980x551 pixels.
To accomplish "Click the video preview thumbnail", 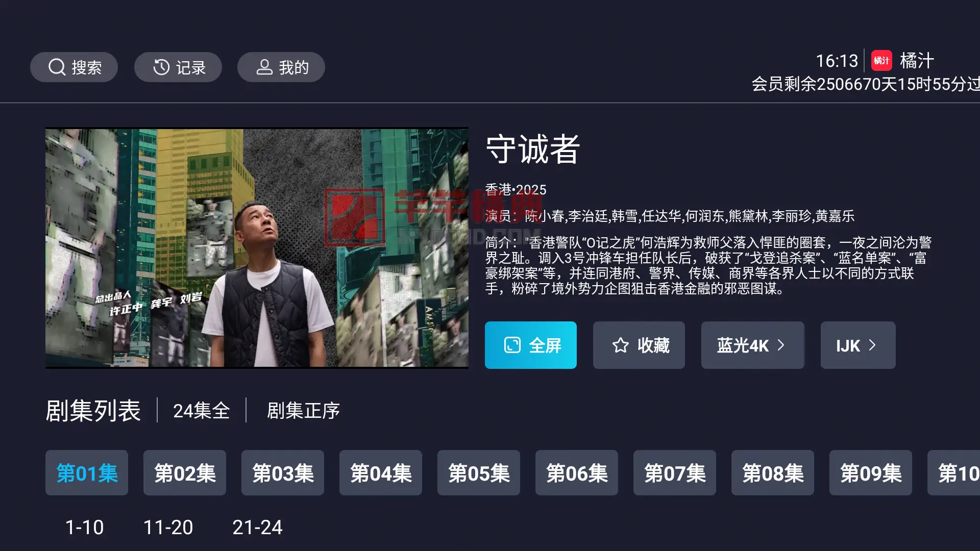I will pyautogui.click(x=257, y=247).
